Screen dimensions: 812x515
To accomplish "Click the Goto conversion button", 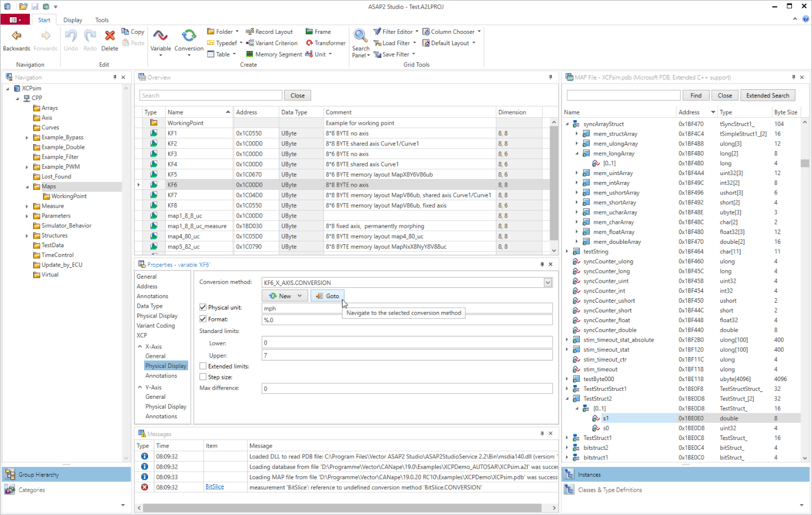I will (327, 296).
